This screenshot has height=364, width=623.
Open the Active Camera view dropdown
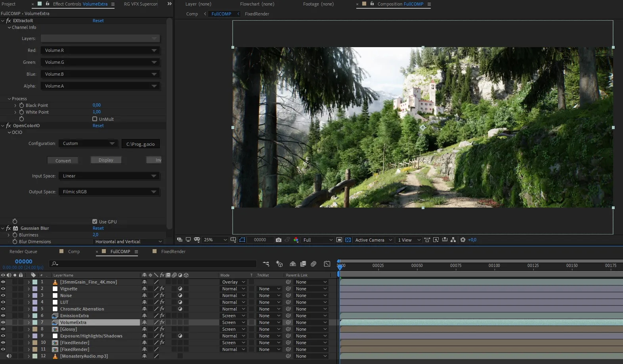click(373, 240)
